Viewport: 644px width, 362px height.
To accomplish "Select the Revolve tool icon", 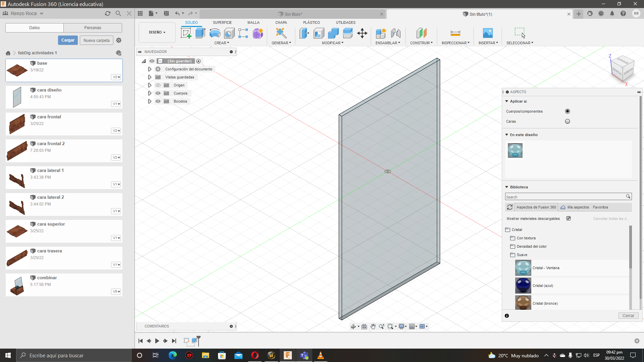I will (x=215, y=33).
